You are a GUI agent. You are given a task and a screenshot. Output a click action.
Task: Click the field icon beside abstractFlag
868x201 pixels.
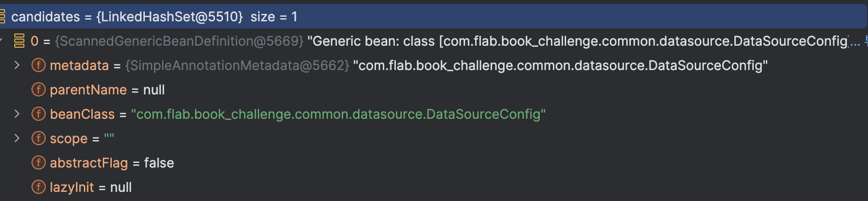38,163
